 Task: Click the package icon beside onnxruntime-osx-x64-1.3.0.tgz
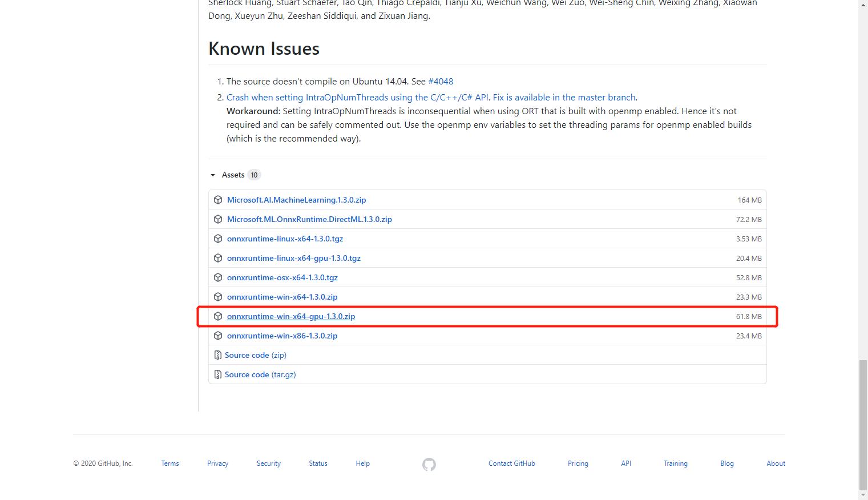point(218,277)
